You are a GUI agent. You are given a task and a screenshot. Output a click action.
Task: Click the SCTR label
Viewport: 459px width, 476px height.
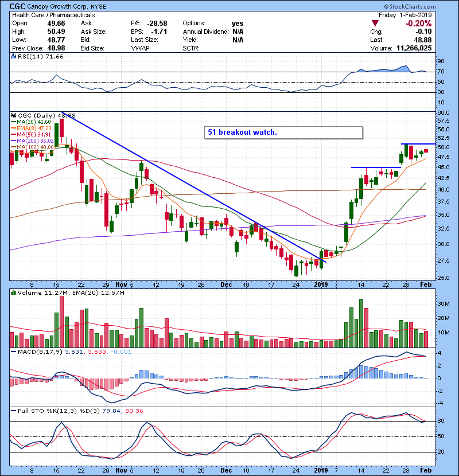click(x=191, y=48)
